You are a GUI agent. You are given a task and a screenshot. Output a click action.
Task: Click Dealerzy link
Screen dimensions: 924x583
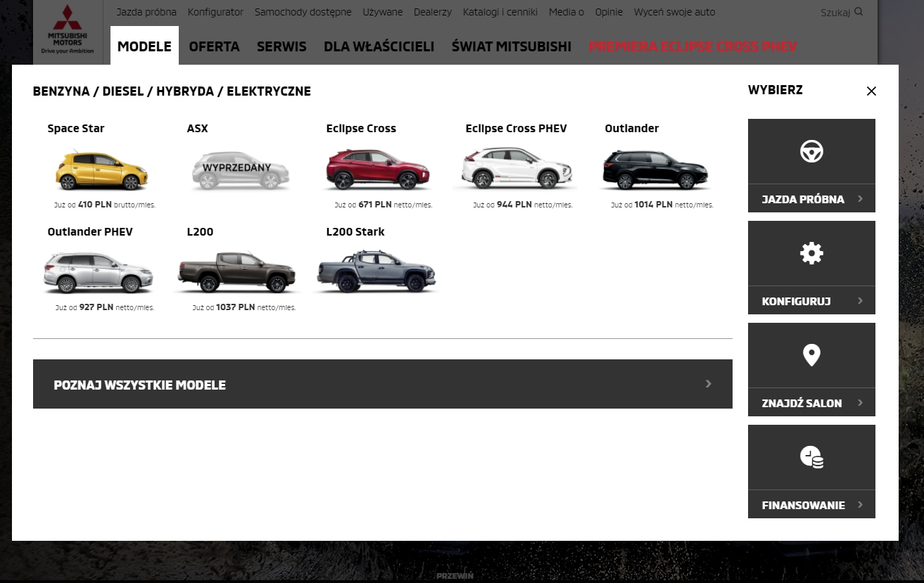click(433, 12)
